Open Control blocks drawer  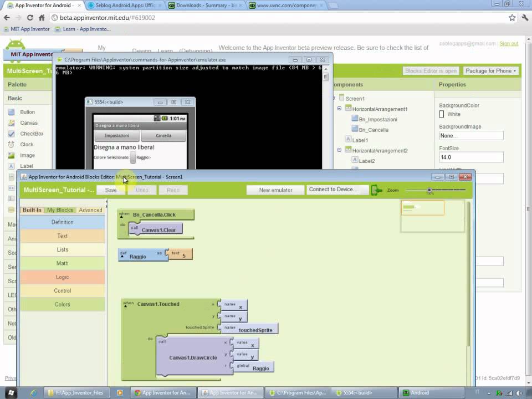(63, 291)
